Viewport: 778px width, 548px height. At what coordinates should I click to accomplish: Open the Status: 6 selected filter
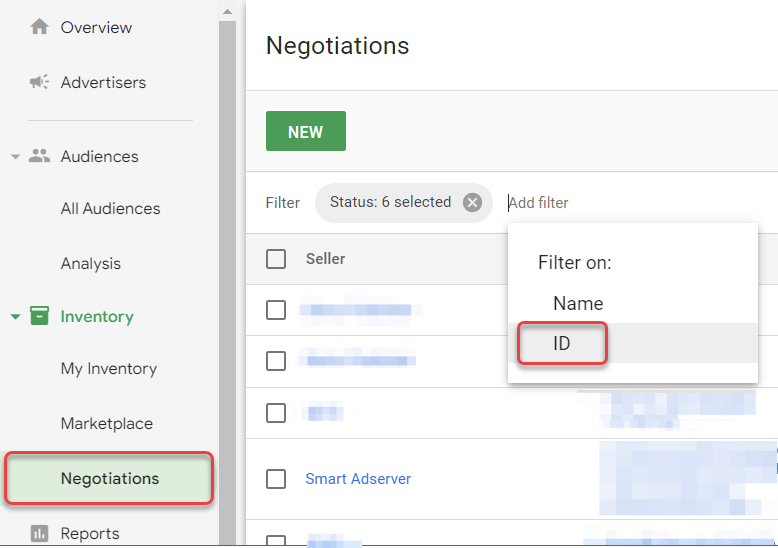click(x=390, y=202)
